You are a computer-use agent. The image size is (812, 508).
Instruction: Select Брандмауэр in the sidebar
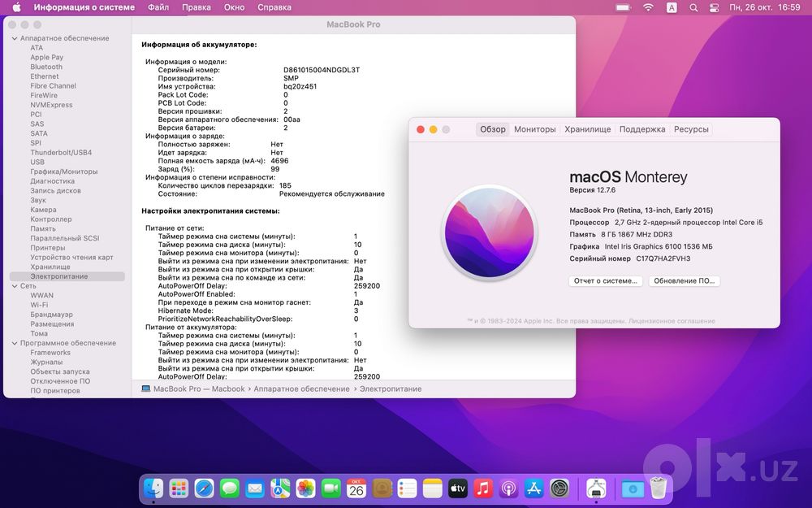pyautogui.click(x=51, y=315)
